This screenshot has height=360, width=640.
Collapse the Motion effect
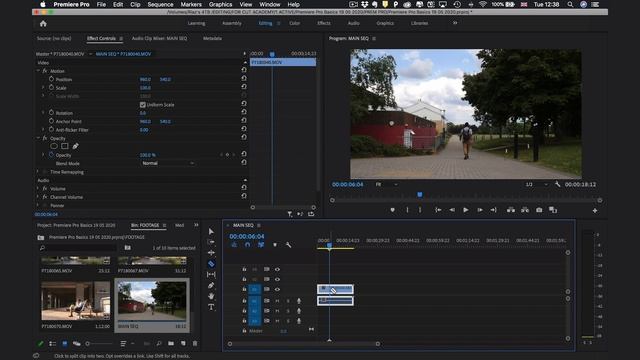pyautogui.click(x=38, y=71)
